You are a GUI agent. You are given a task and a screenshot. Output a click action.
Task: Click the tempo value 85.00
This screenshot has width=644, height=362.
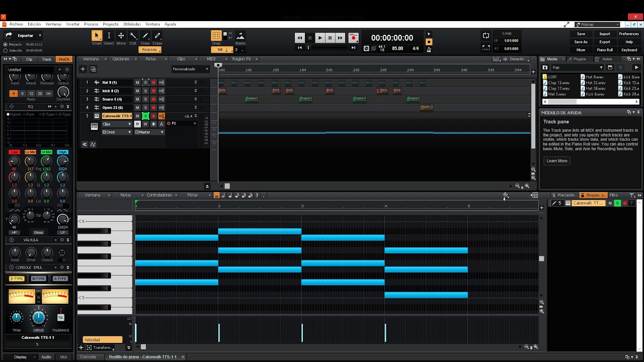397,49
